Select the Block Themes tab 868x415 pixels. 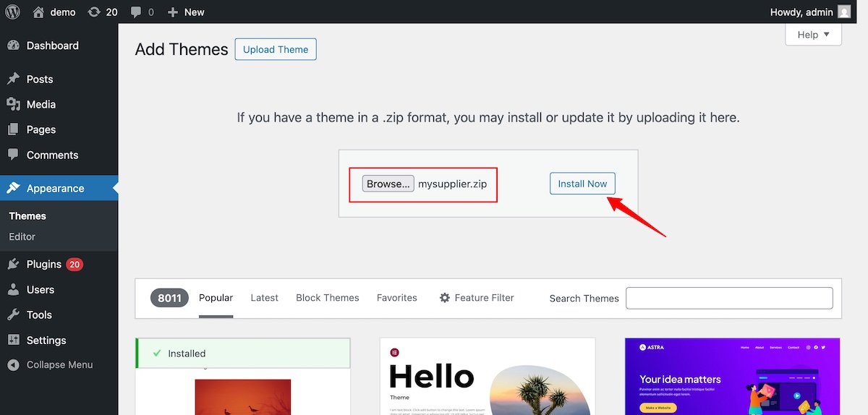point(327,298)
